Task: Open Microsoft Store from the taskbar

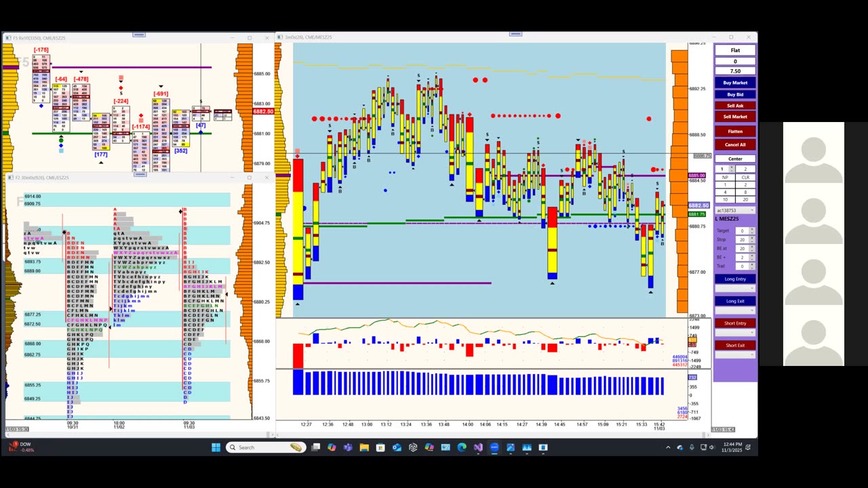Action: 380,447
